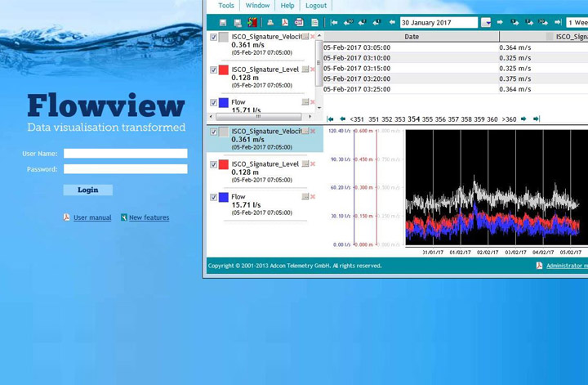Go to the next table page arrow
588x385 pixels.
[x=523, y=119]
